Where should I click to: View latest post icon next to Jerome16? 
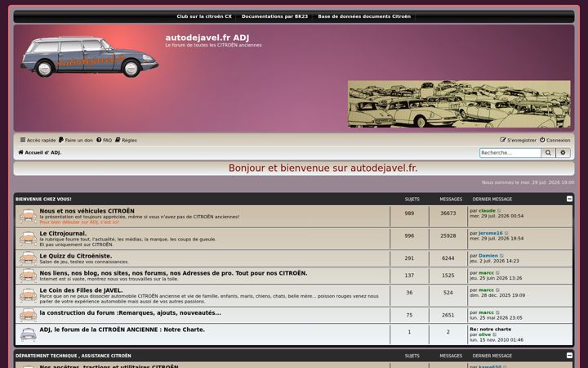tap(506, 234)
